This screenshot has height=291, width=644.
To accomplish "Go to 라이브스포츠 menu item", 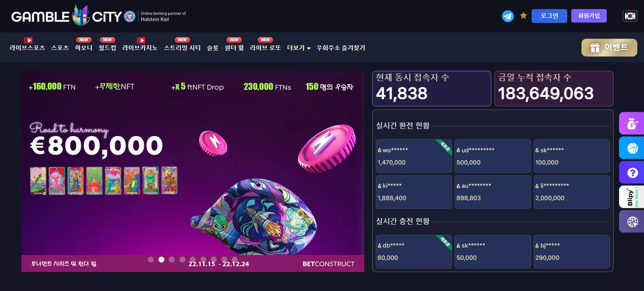I will pyautogui.click(x=27, y=48).
